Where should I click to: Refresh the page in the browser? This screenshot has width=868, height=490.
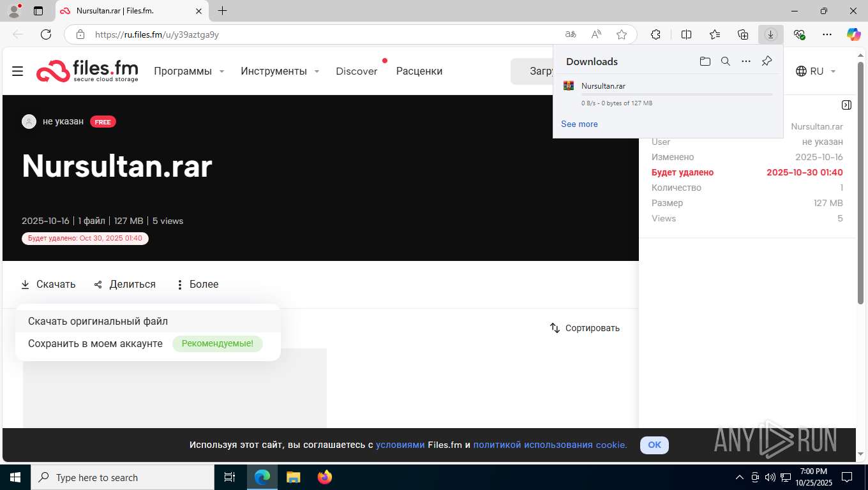[x=46, y=34]
